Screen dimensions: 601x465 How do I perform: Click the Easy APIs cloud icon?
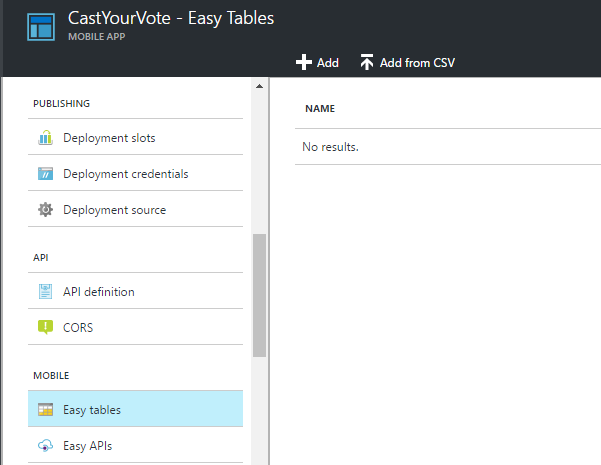45,445
